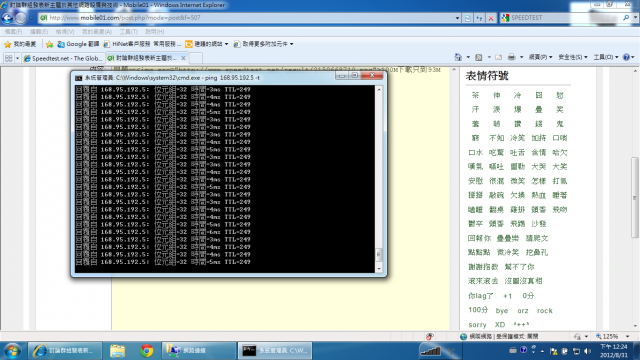Show hidden tray icons arrow

[x=542, y=351]
